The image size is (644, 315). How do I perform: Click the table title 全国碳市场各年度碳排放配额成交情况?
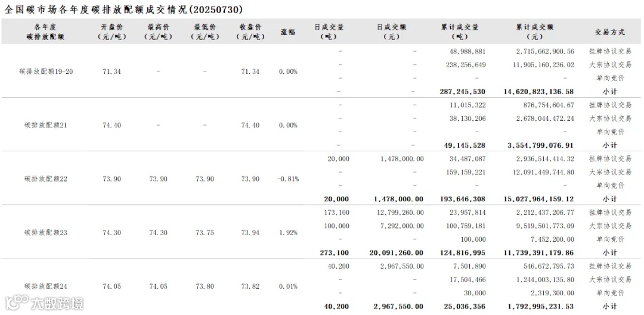[94, 10]
